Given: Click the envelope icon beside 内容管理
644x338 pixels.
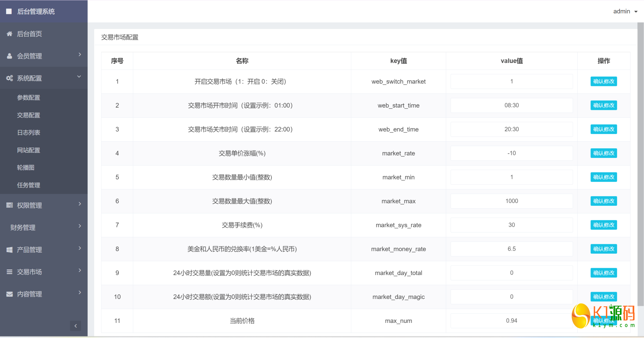Looking at the screenshot, I should tap(9, 294).
